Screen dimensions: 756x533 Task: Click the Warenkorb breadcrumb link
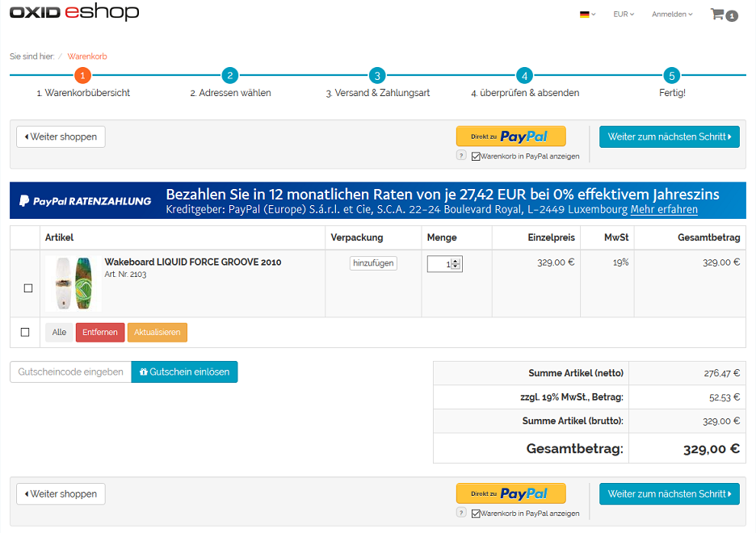tap(87, 57)
